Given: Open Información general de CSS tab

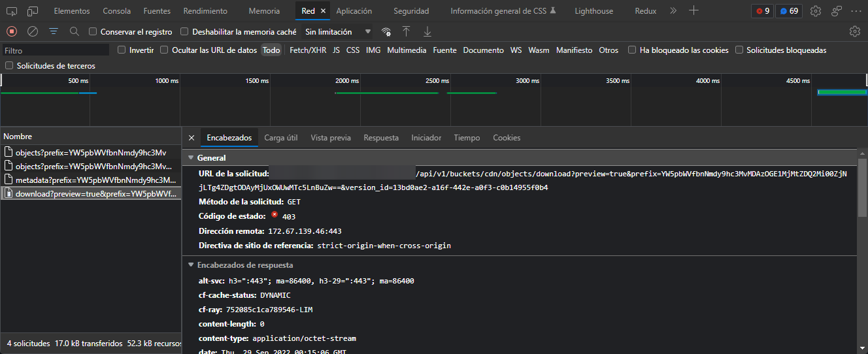Looking at the screenshot, I should pyautogui.click(x=503, y=11).
